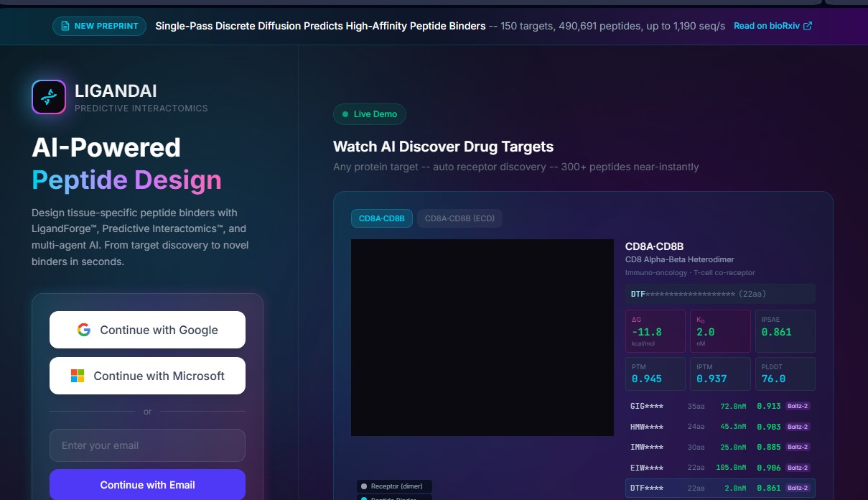Click the Microsoft logo icon
868x500 pixels.
click(x=78, y=376)
